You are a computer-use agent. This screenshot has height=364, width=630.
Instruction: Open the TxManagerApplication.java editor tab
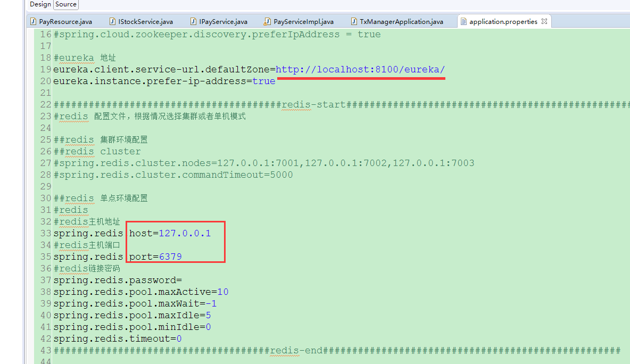[397, 22]
